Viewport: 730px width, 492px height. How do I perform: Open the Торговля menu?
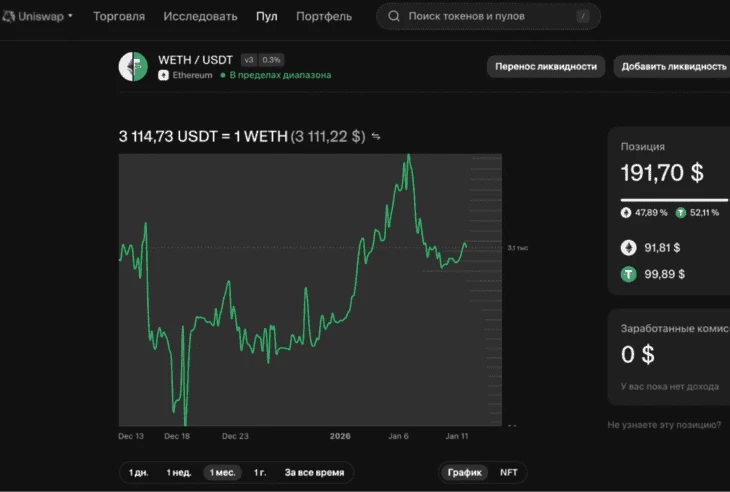tap(119, 16)
